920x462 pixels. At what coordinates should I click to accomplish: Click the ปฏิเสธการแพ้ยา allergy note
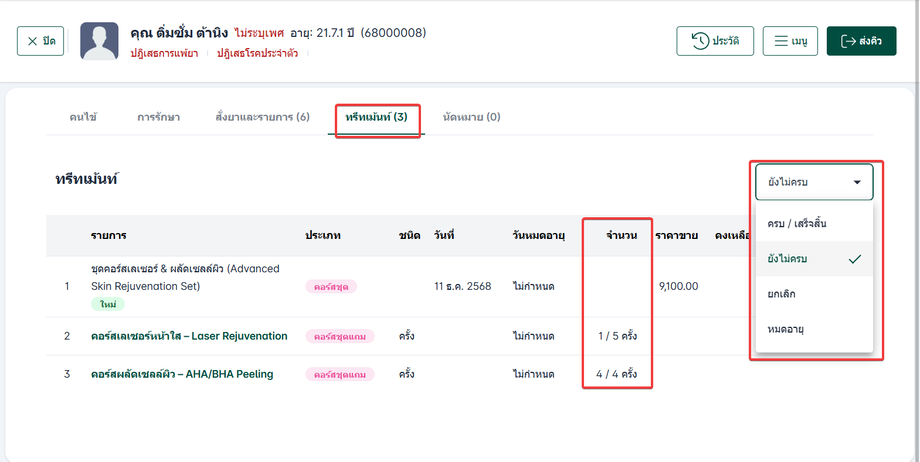pos(164,53)
